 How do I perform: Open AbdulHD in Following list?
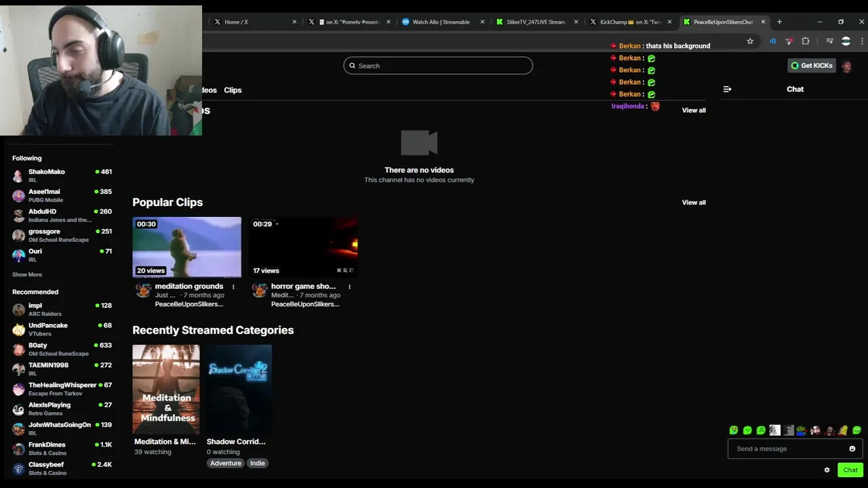(x=62, y=216)
